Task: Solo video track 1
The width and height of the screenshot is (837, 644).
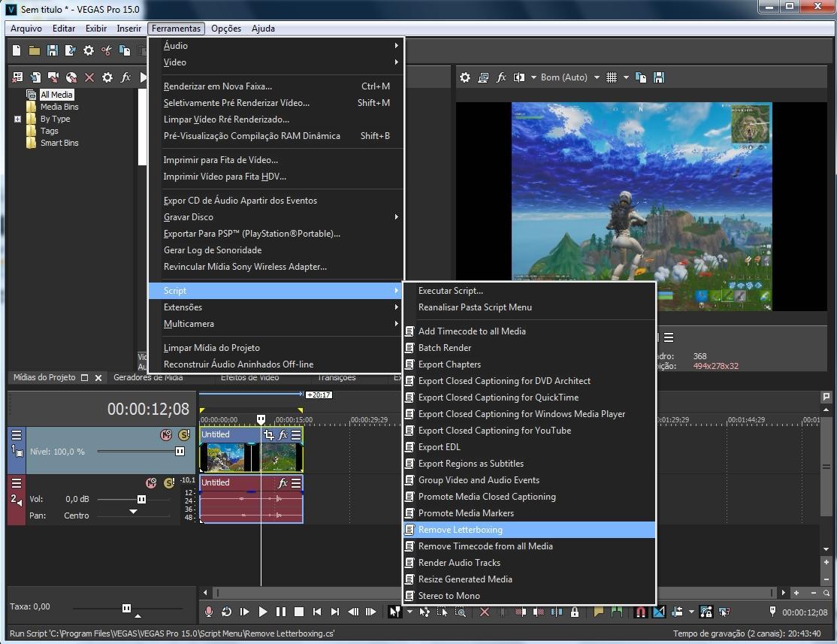Action: point(184,434)
